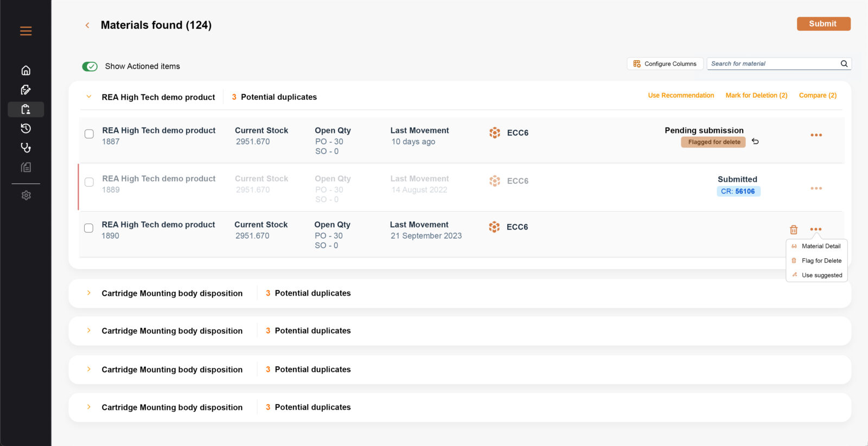Check the checkbox for material 1890
The height and width of the screenshot is (446, 868).
pos(88,228)
